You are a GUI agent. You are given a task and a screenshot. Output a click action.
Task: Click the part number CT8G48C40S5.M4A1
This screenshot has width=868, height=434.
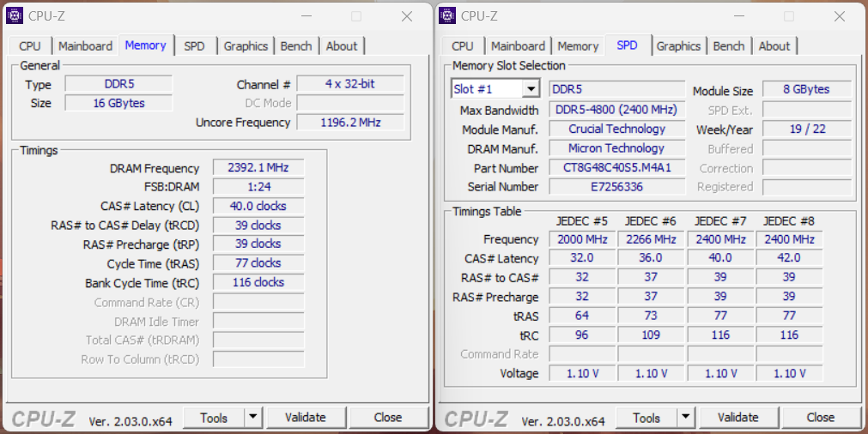pos(616,167)
